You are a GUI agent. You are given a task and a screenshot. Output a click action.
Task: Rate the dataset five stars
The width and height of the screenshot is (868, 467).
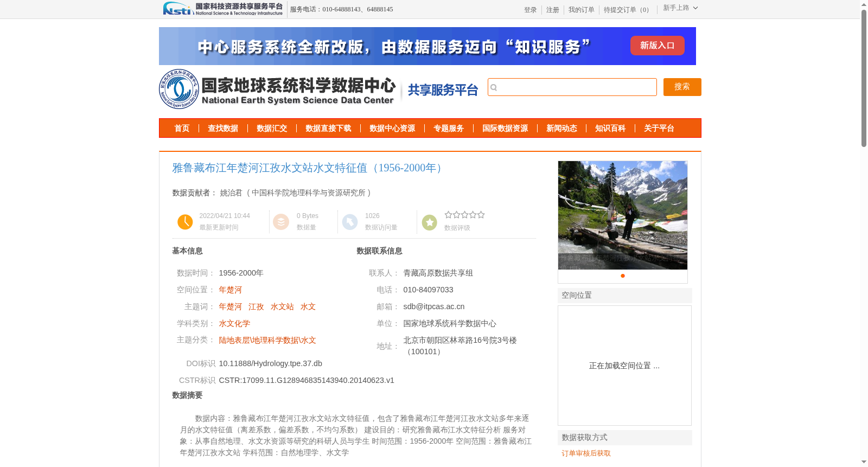coord(481,215)
